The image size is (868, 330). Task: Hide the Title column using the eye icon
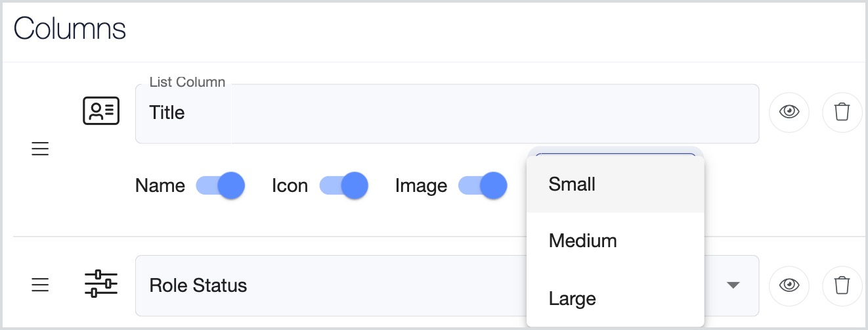tap(789, 112)
